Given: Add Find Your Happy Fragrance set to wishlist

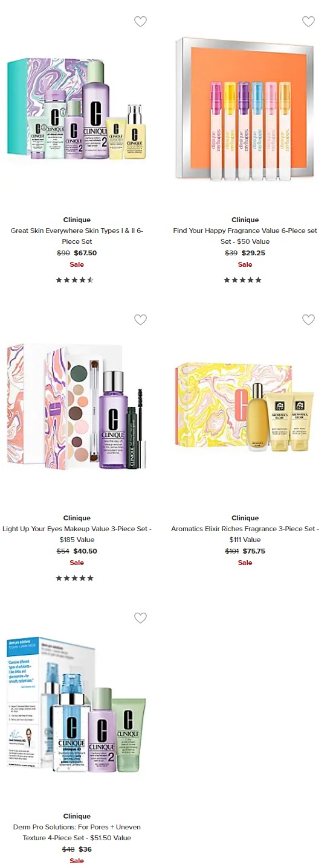Looking at the screenshot, I should (x=308, y=22).
